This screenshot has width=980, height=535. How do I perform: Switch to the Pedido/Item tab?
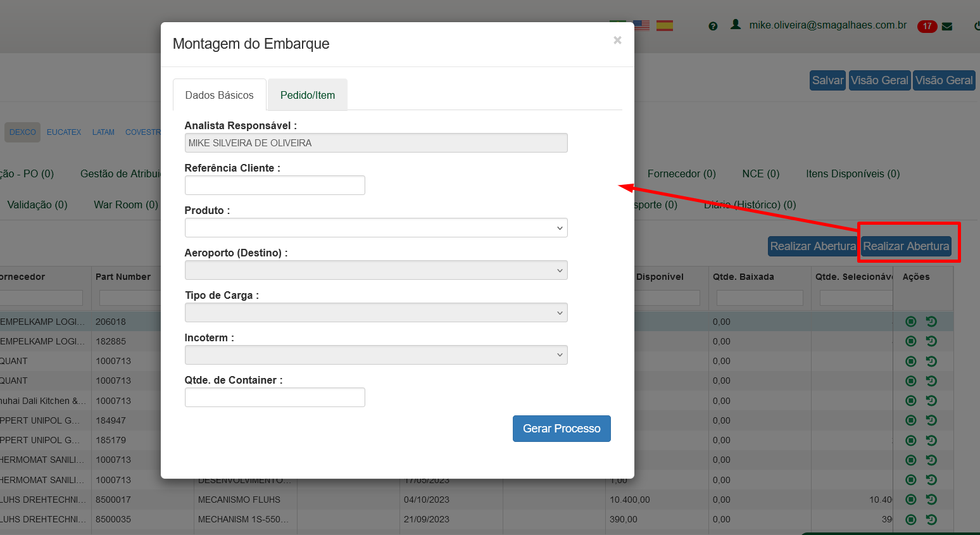coord(308,95)
